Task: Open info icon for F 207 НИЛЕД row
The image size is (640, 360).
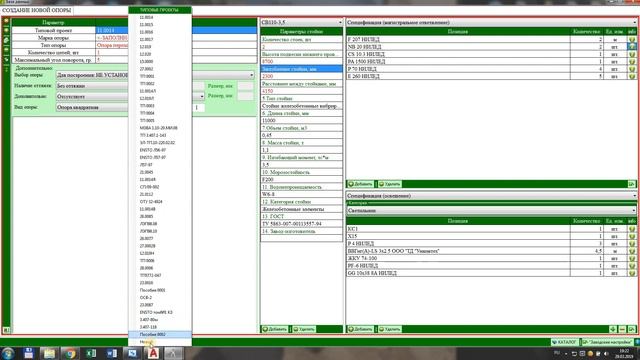Action: 632,40
